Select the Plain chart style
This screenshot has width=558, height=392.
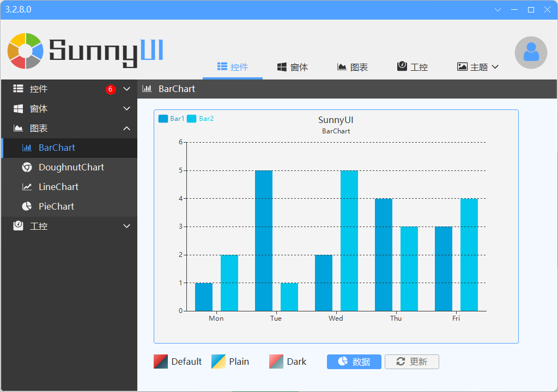[x=230, y=362]
